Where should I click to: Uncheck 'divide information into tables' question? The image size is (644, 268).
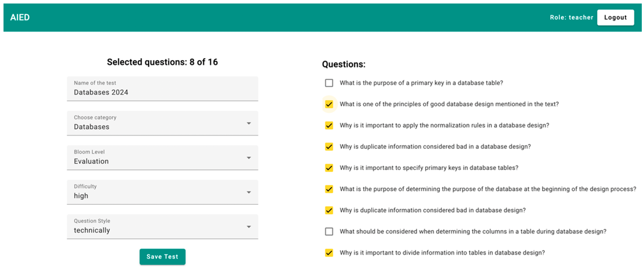[x=329, y=253]
